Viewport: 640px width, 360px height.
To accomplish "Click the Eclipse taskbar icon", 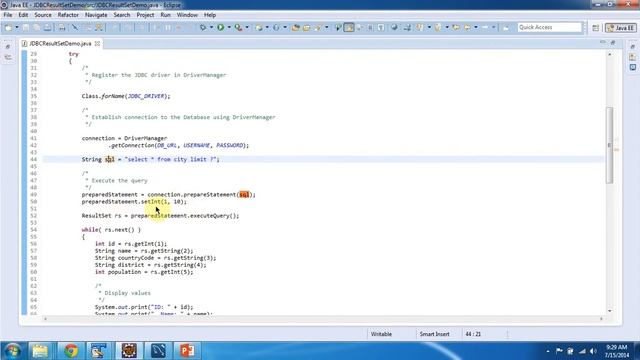I will click(129, 351).
